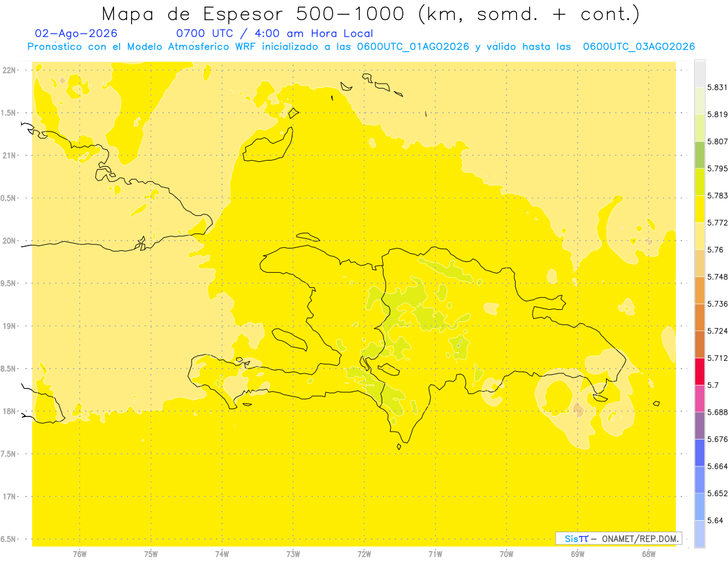This screenshot has width=728, height=562.
Task: Click the light gray swatch above 5.831
Action: click(x=699, y=74)
